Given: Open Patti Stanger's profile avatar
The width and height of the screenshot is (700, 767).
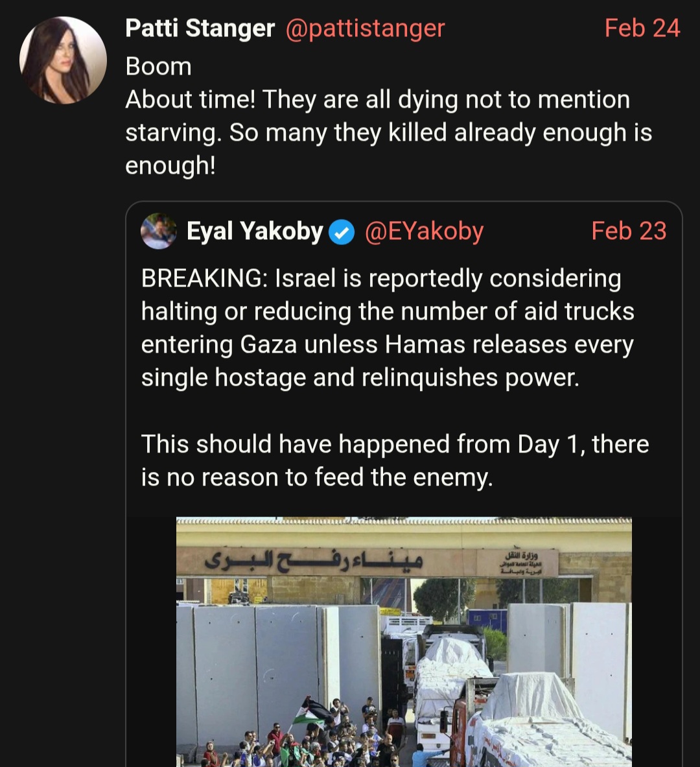Looking at the screenshot, I should (x=63, y=60).
